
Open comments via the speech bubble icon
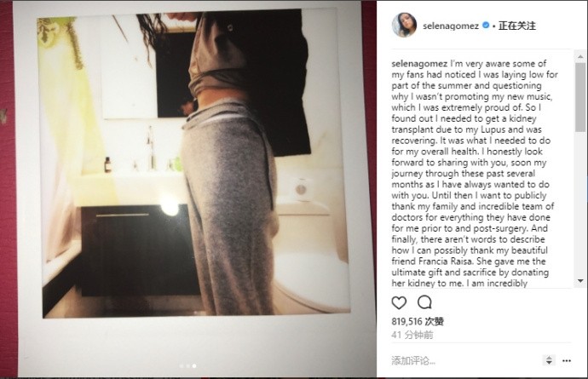tap(424, 302)
